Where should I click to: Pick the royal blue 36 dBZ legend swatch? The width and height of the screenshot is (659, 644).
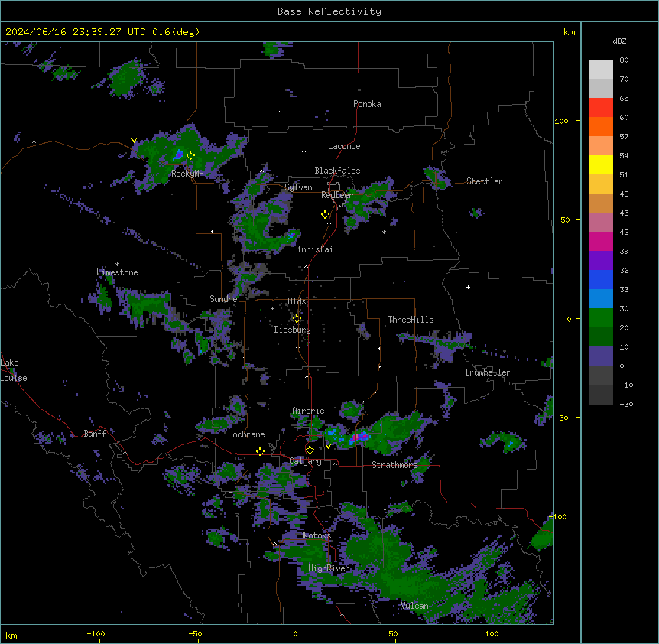coord(601,279)
